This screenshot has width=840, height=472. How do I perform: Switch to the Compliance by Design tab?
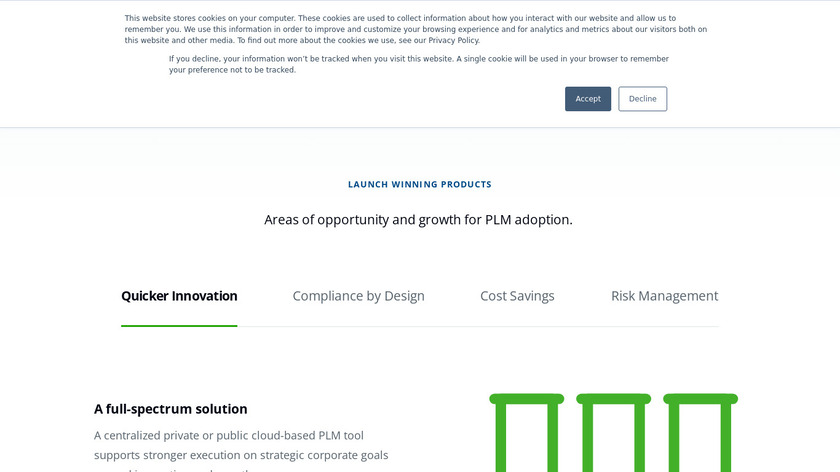(358, 296)
